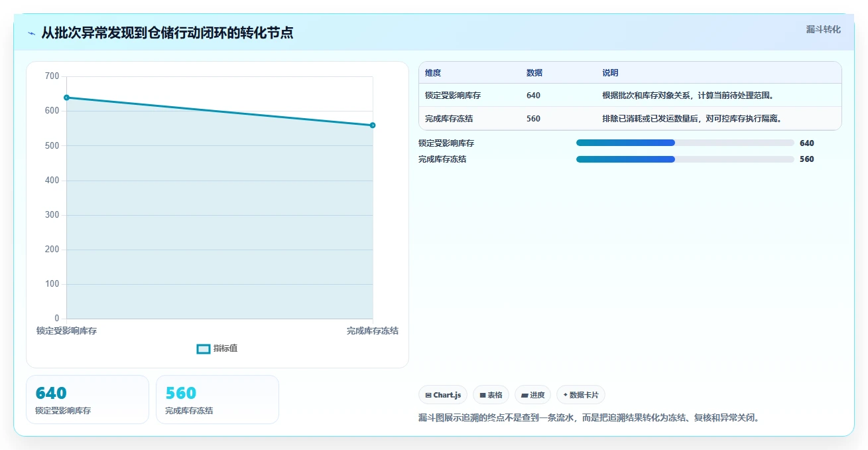Click the chart data point at 560

click(x=373, y=125)
